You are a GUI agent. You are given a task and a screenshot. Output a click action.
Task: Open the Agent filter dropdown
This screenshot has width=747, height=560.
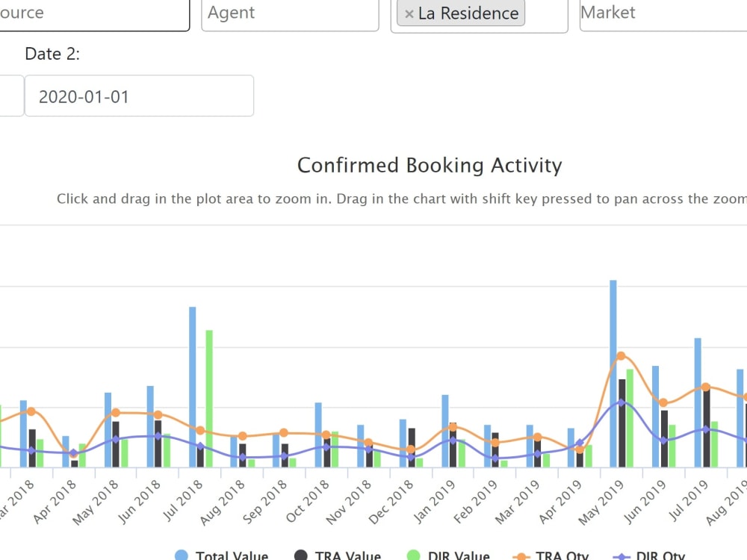[x=290, y=13]
